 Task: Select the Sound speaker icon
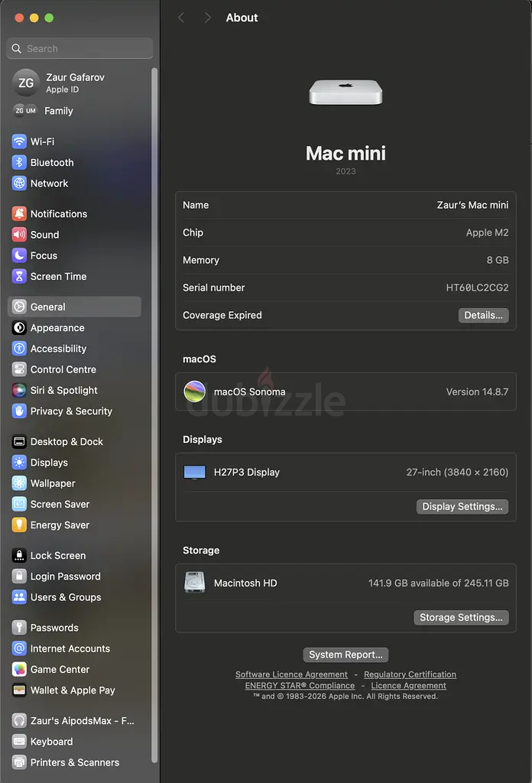tap(19, 235)
